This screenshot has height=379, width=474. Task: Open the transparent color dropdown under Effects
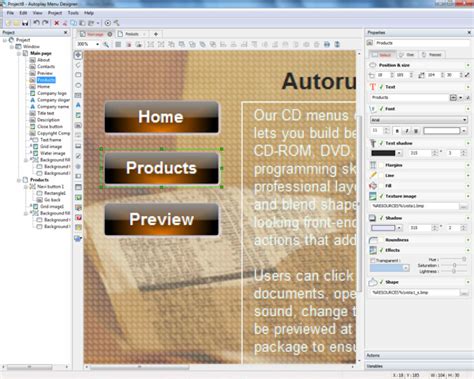point(406,268)
